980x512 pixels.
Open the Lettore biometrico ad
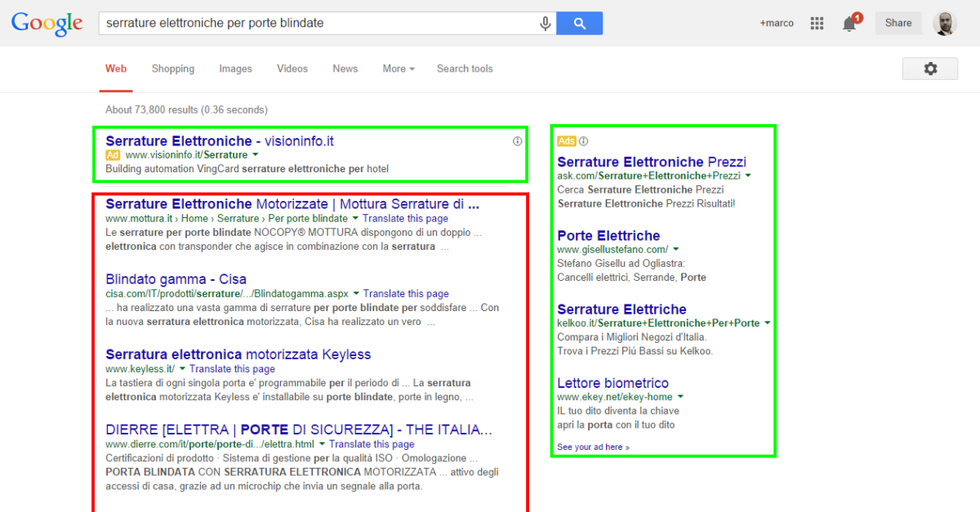(x=612, y=383)
